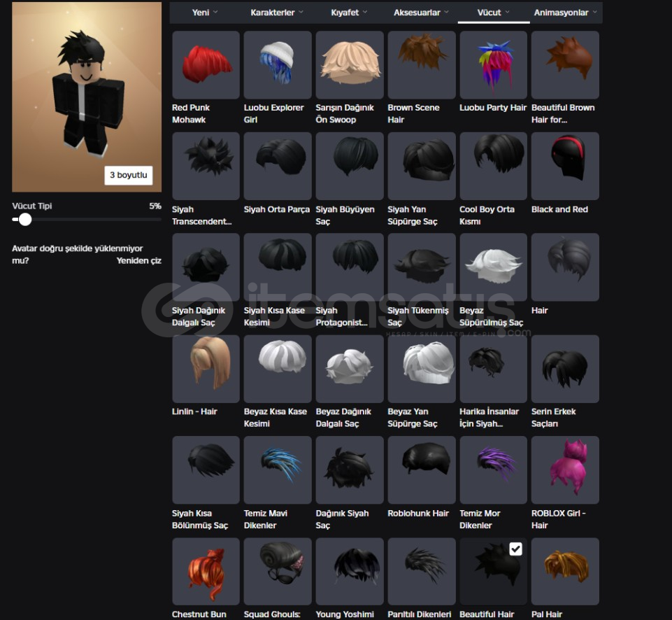Pick the item labeled just Hair
672x620 pixels.
click(x=565, y=267)
